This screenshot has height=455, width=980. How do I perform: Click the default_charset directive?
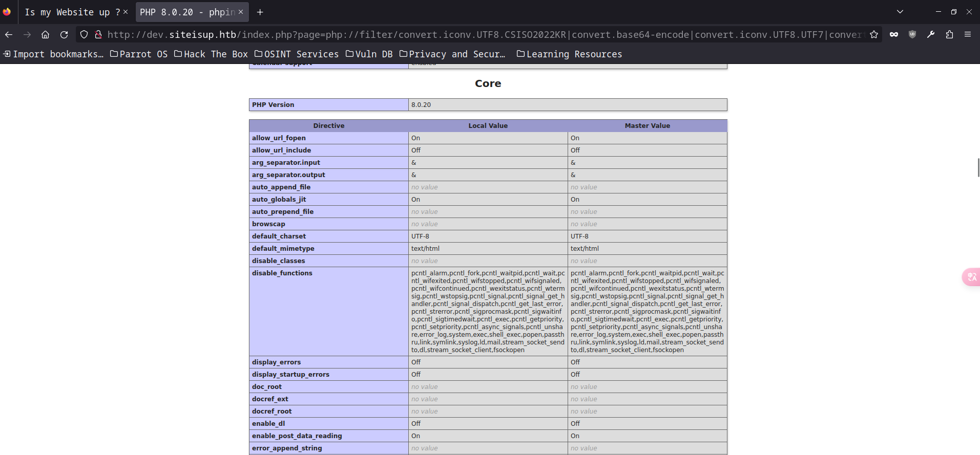279,236
